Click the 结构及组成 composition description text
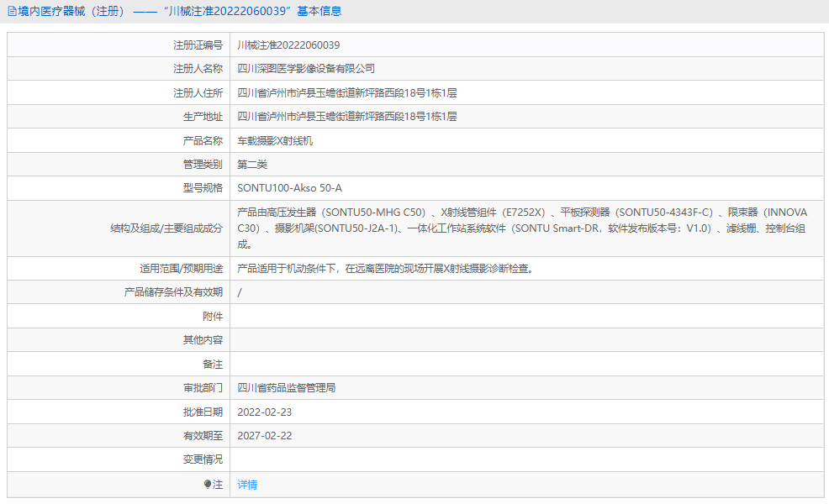829x504 pixels. [522, 228]
